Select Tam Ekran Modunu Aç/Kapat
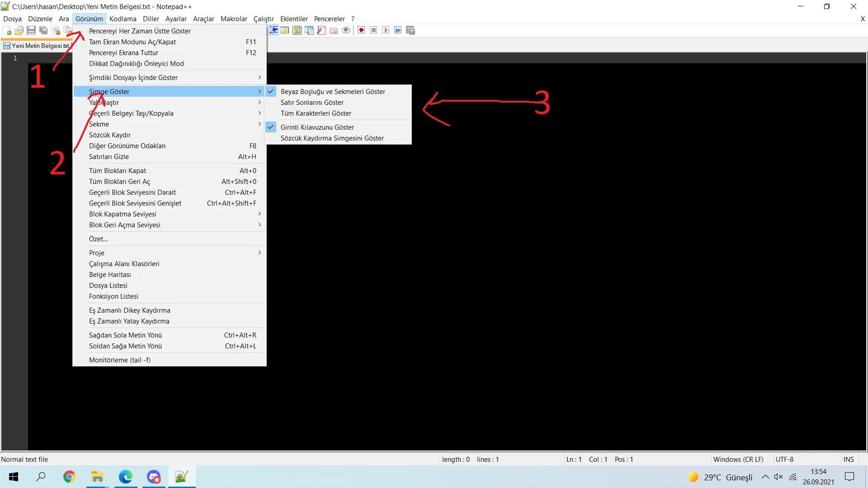 (x=132, y=42)
